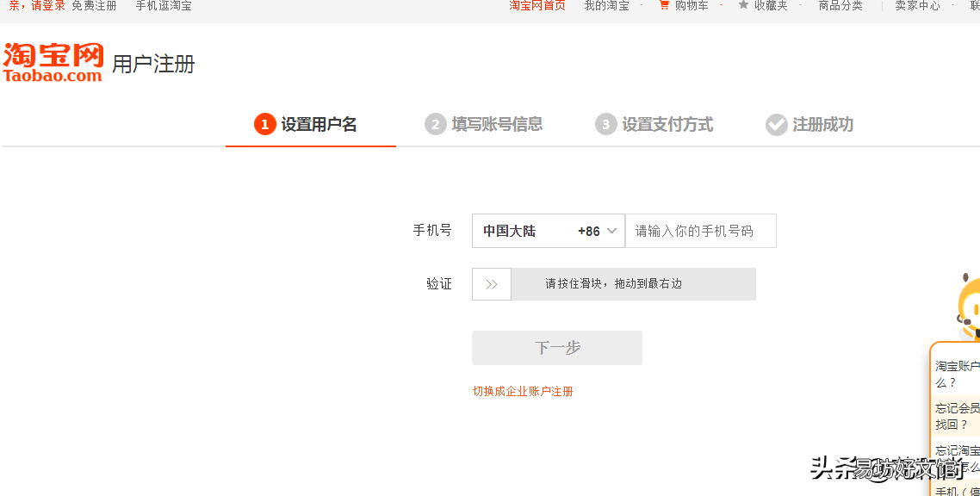
Task: Click the favorites star icon
Action: 743,5
